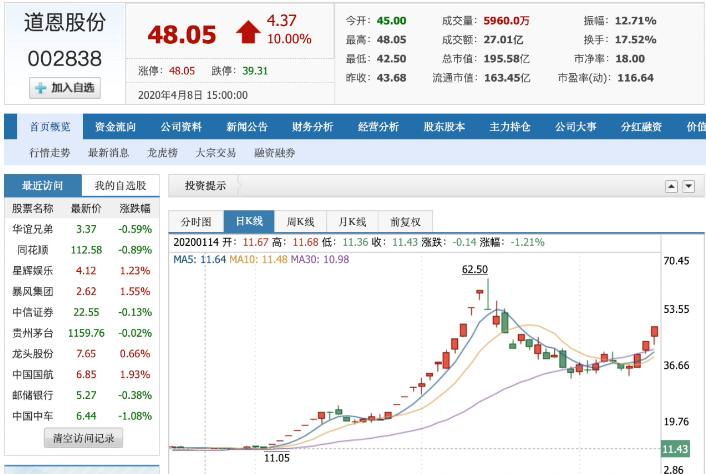
Task: Click the 中国国航 change 1.93%
Action: (135, 375)
